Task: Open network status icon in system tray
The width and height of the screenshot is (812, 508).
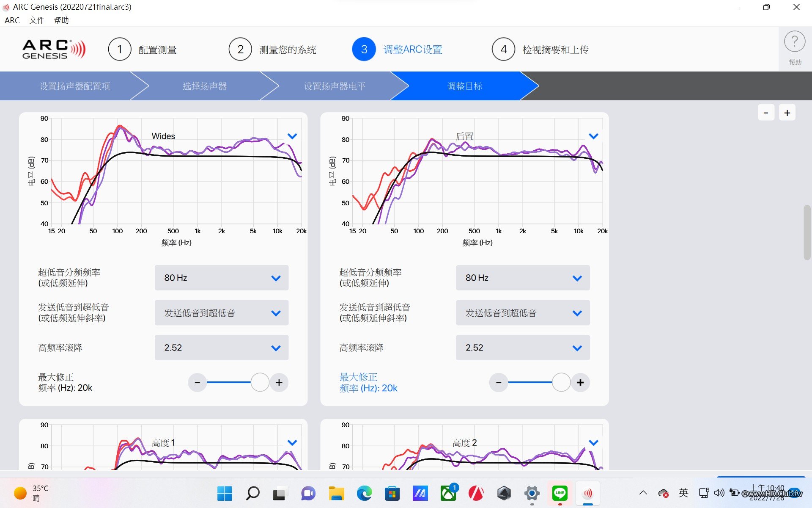Action: 704,493
